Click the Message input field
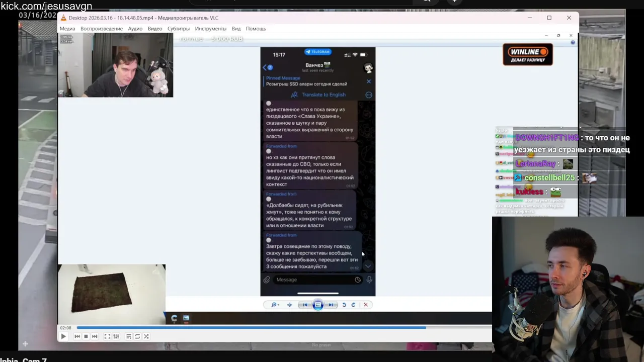Screen dimensions: 644x362 (317, 280)
